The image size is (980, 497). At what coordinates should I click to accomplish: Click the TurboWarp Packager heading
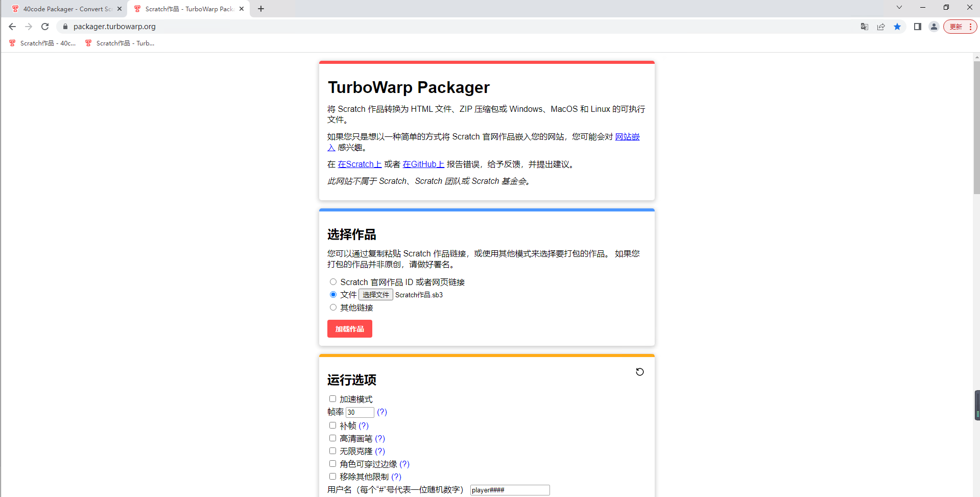(x=409, y=87)
